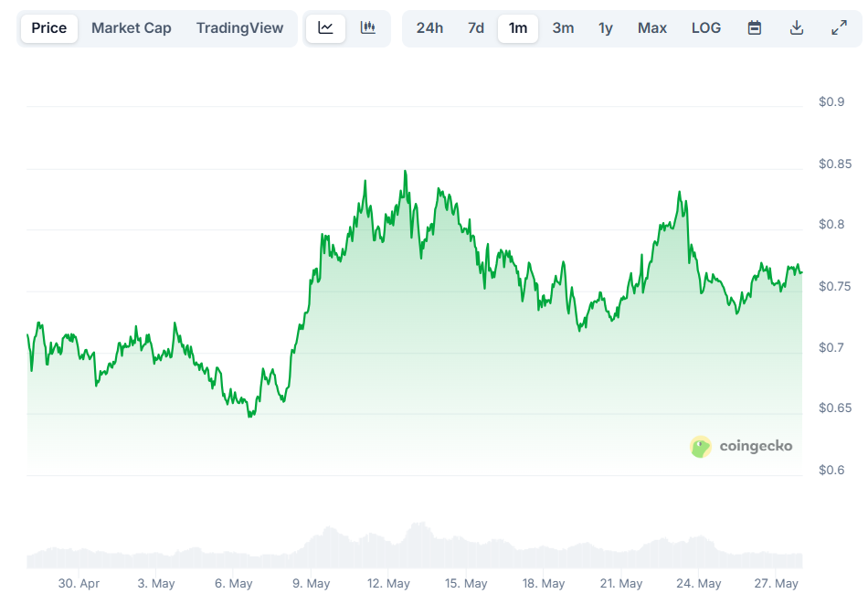Open the calendar date range picker
This screenshot has height=604, width=868.
click(755, 28)
